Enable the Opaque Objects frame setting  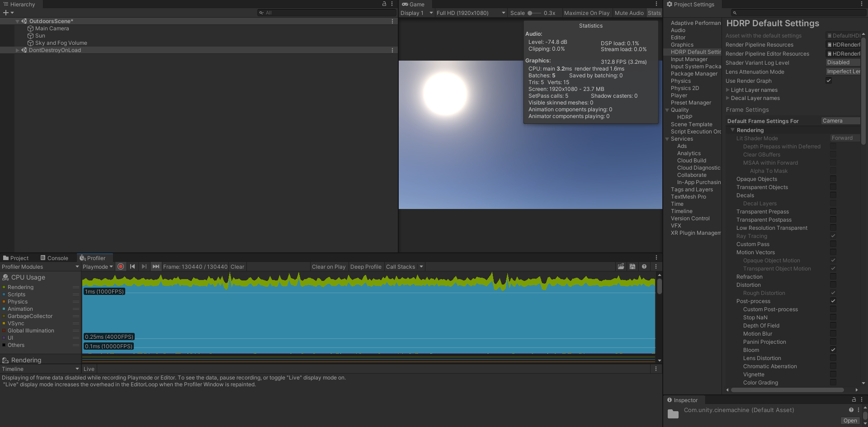(x=833, y=179)
